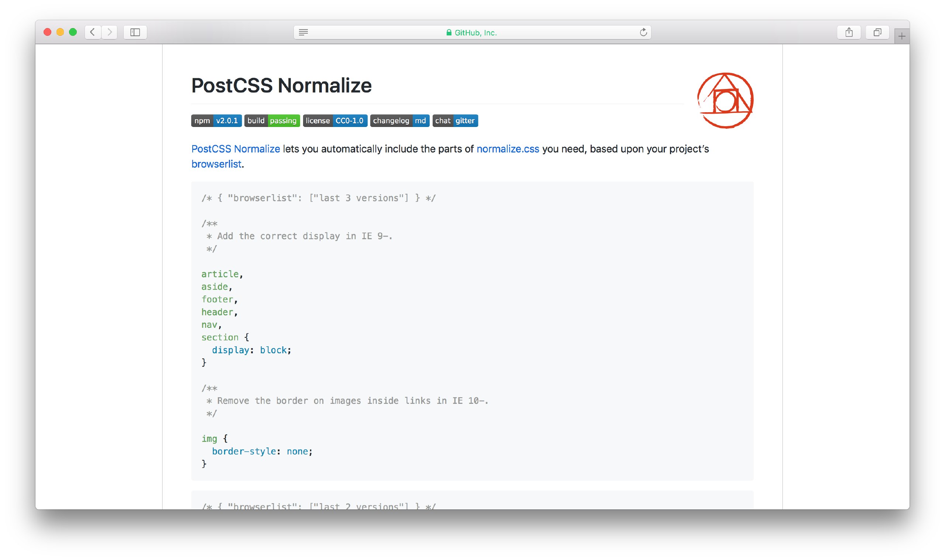Open the Share menu icon
Screen dimensions: 945x560
click(x=849, y=32)
